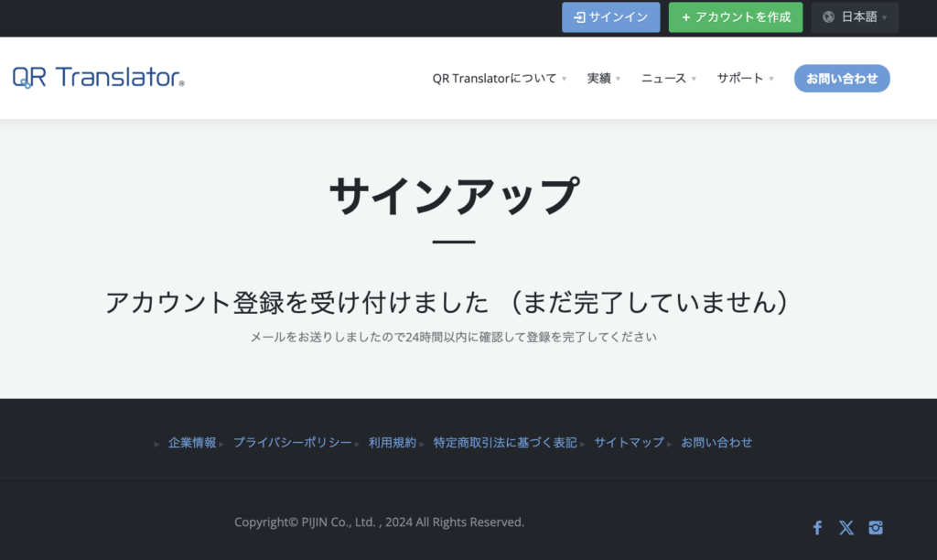Open the ニュース menu item
Image resolution: width=937 pixels, height=560 pixels.
coord(669,79)
